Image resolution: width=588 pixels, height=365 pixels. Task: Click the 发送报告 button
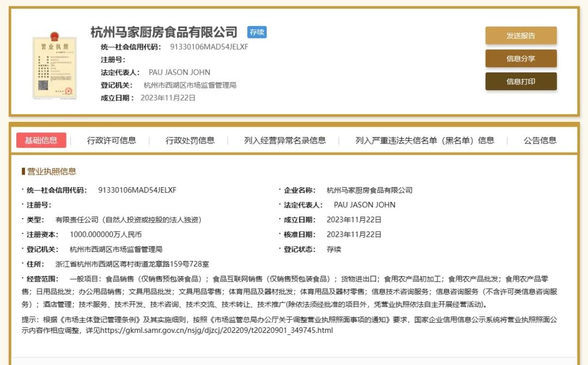pos(520,35)
